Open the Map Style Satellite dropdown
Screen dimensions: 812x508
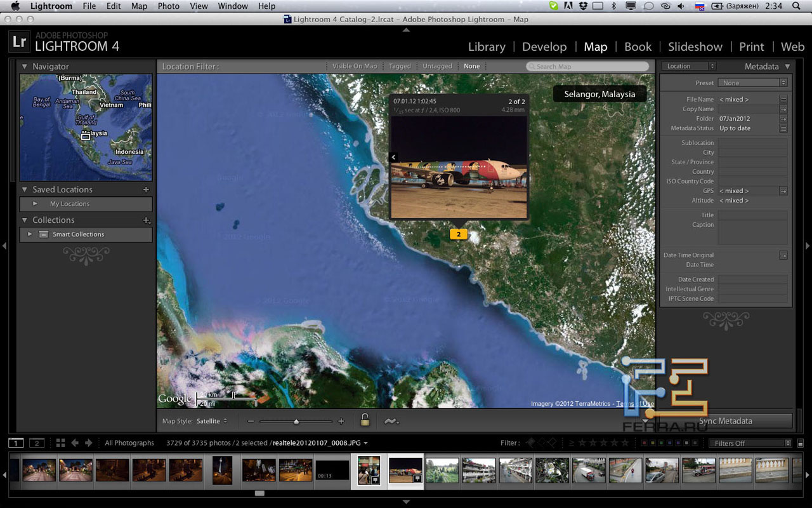tap(211, 421)
